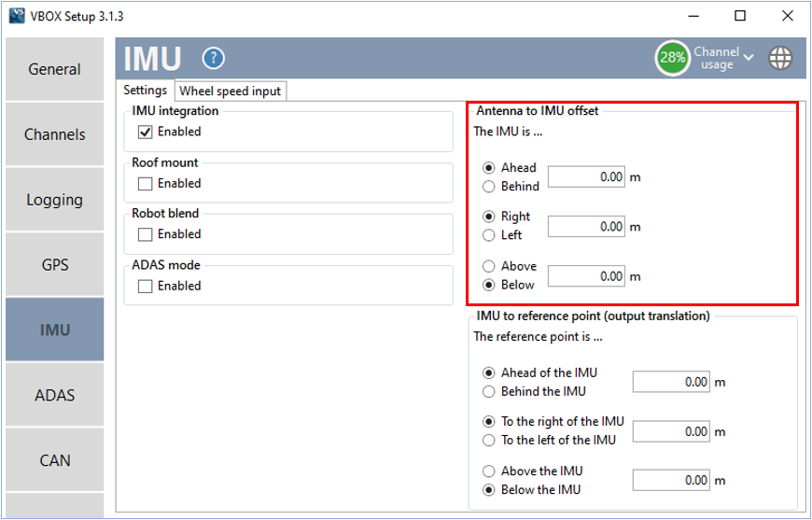812x520 pixels.
Task: Click the Ahead/Behind reference point distance field
Action: click(671, 382)
